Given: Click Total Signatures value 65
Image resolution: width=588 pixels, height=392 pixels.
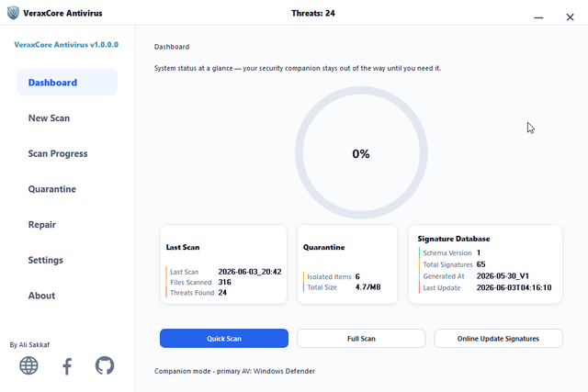Looking at the screenshot, I should pos(481,264).
